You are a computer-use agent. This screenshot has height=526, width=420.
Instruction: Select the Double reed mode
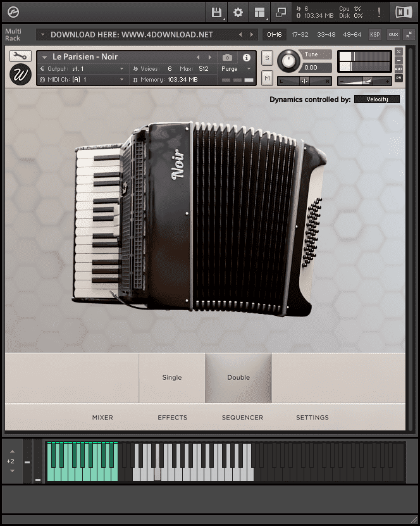click(238, 377)
